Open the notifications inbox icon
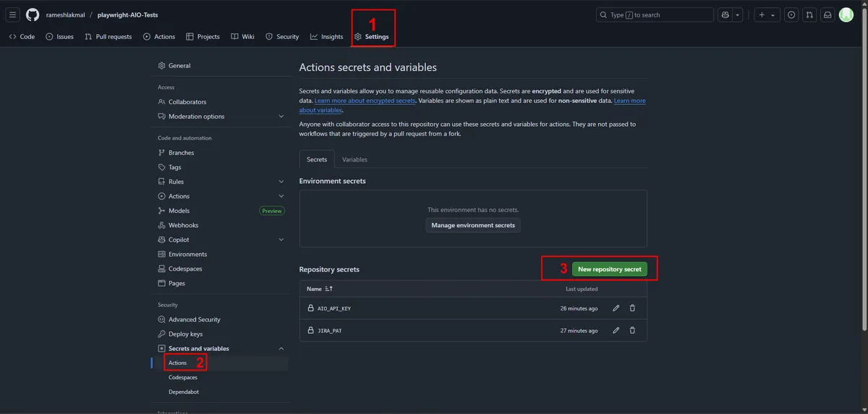Viewport: 868px width, 414px height. click(827, 14)
